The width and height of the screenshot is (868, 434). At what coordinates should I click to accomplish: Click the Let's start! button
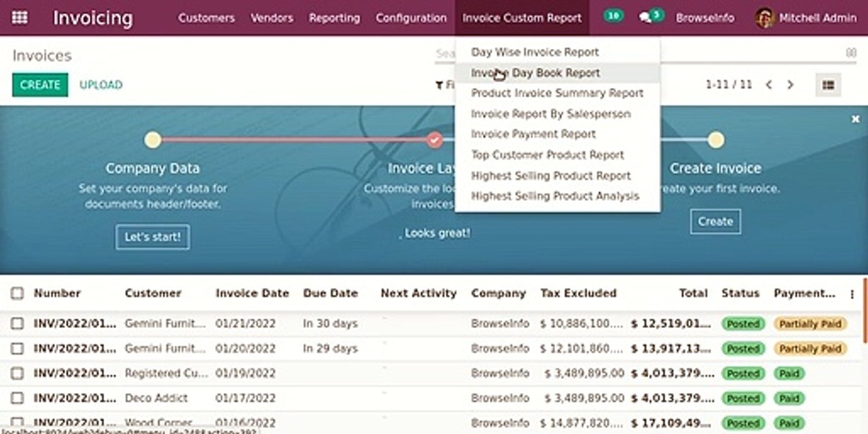click(x=153, y=237)
